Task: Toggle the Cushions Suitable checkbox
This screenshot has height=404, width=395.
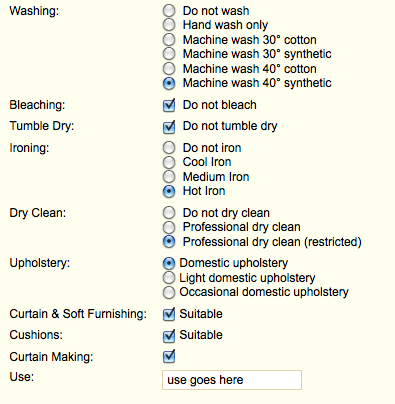Action: pyautogui.click(x=169, y=336)
